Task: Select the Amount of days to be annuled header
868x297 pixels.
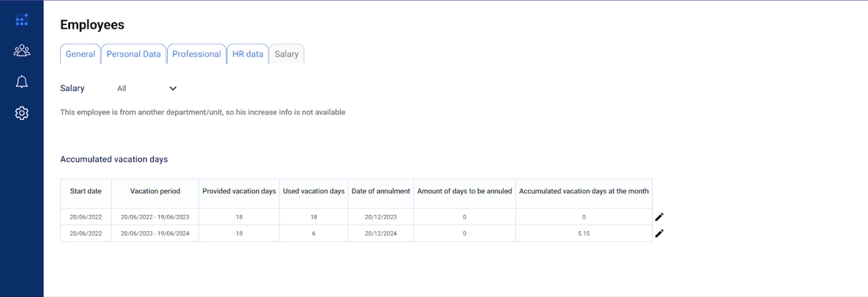Action: click(465, 191)
